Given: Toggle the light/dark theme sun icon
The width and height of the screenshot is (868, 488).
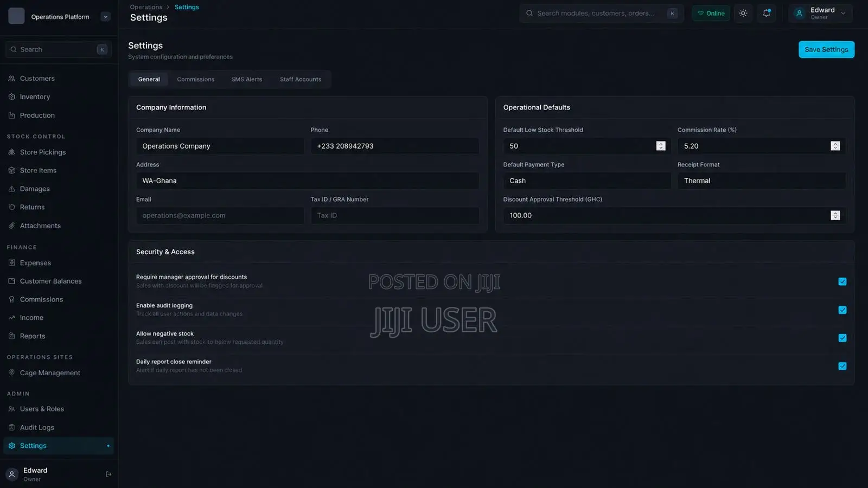Looking at the screenshot, I should pos(743,13).
